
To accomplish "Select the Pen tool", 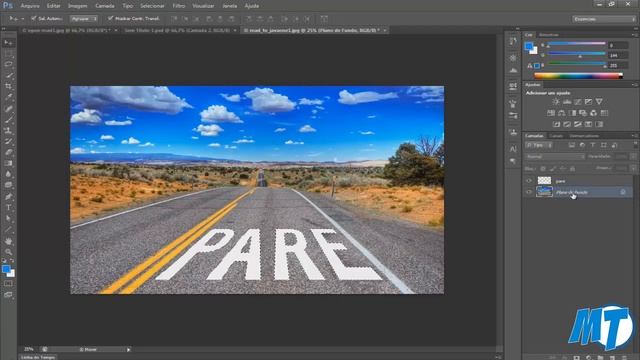I will pos(8,196).
